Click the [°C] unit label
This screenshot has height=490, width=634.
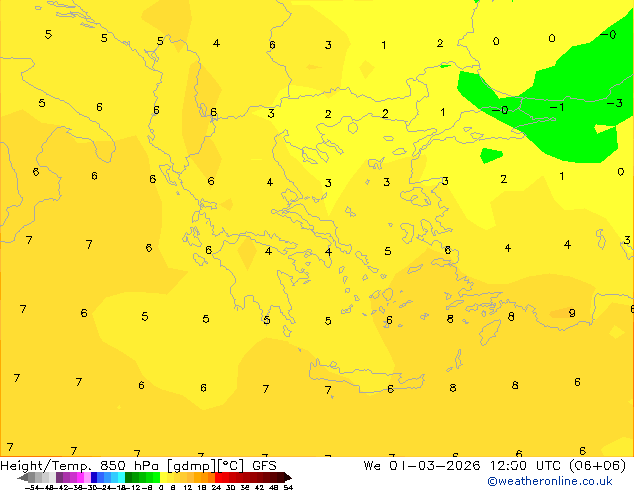click(231, 466)
